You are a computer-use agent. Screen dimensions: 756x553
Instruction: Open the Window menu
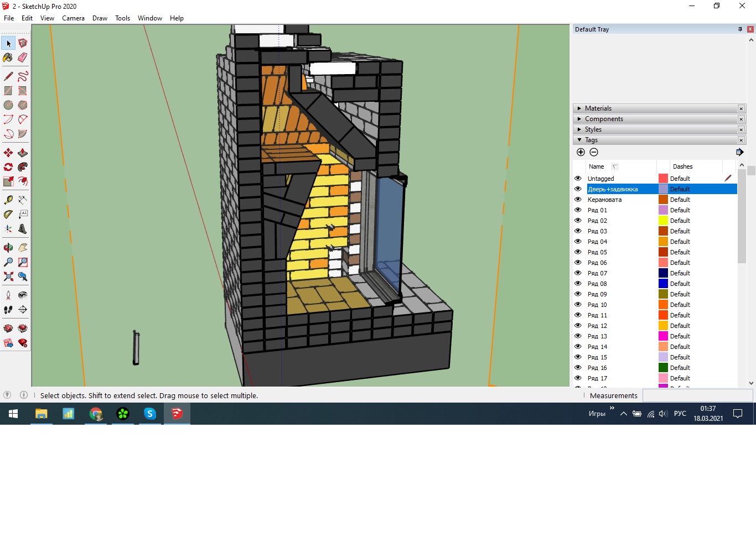click(149, 18)
